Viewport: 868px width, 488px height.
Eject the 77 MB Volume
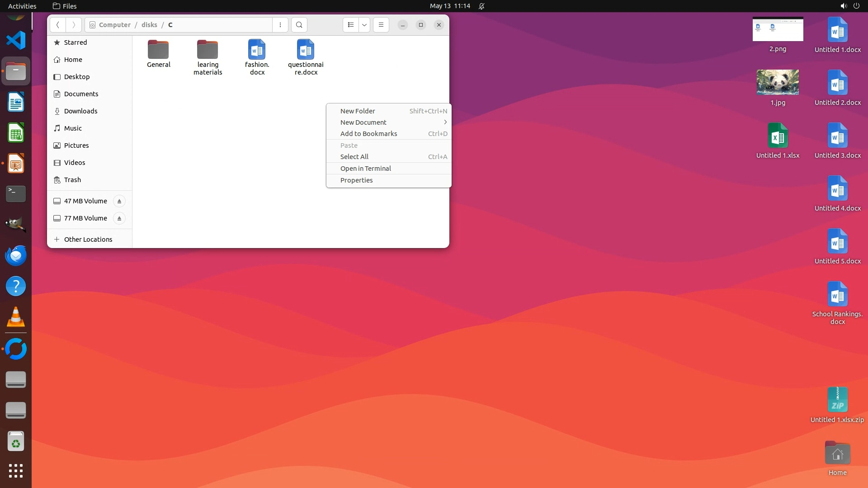(119, 218)
